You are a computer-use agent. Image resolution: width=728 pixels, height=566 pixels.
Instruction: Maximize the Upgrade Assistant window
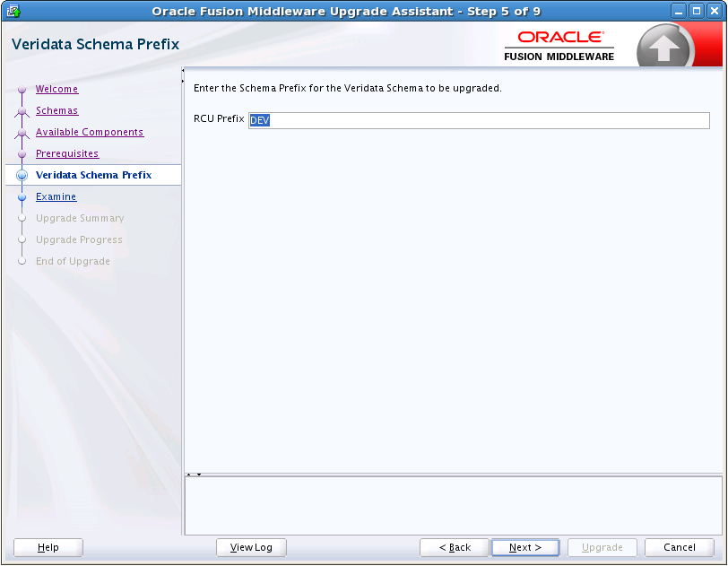point(697,11)
